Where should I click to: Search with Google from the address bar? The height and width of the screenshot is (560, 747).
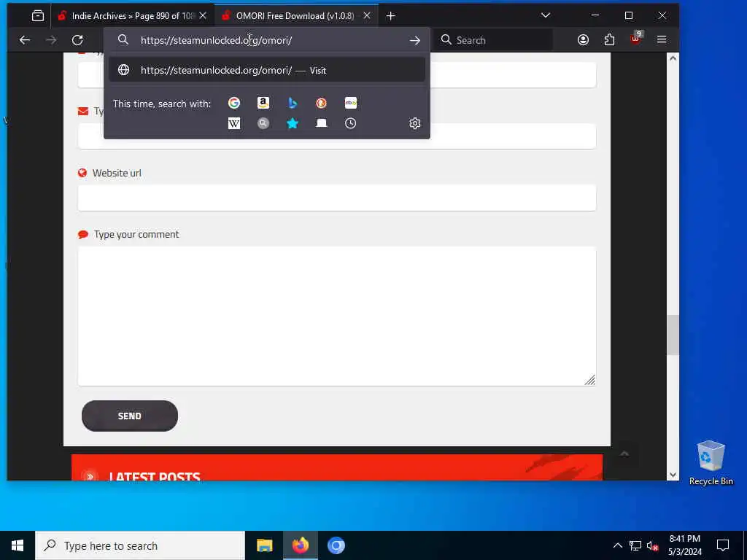click(234, 103)
